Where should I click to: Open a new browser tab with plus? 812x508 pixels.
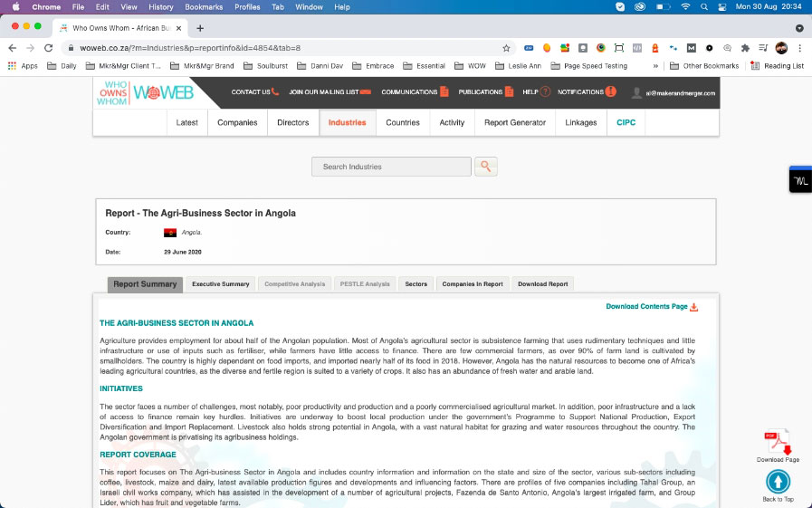[200, 28]
